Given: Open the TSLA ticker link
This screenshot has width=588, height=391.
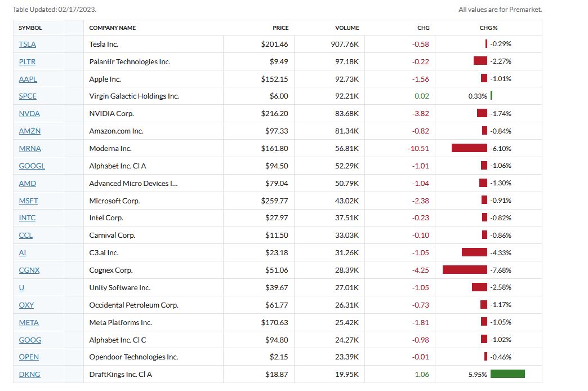Looking at the screenshot, I should tap(27, 44).
